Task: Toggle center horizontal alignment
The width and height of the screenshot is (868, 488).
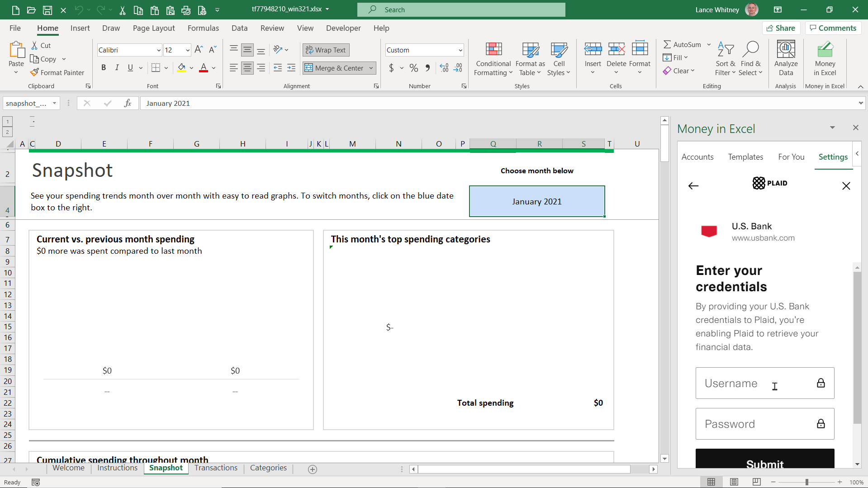Action: tap(247, 68)
